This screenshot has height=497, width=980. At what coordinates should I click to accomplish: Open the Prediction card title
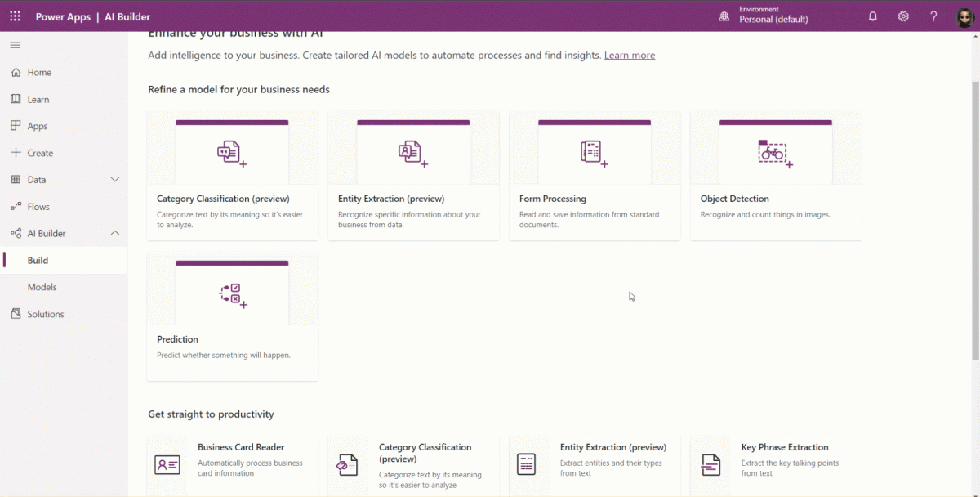[x=177, y=339]
